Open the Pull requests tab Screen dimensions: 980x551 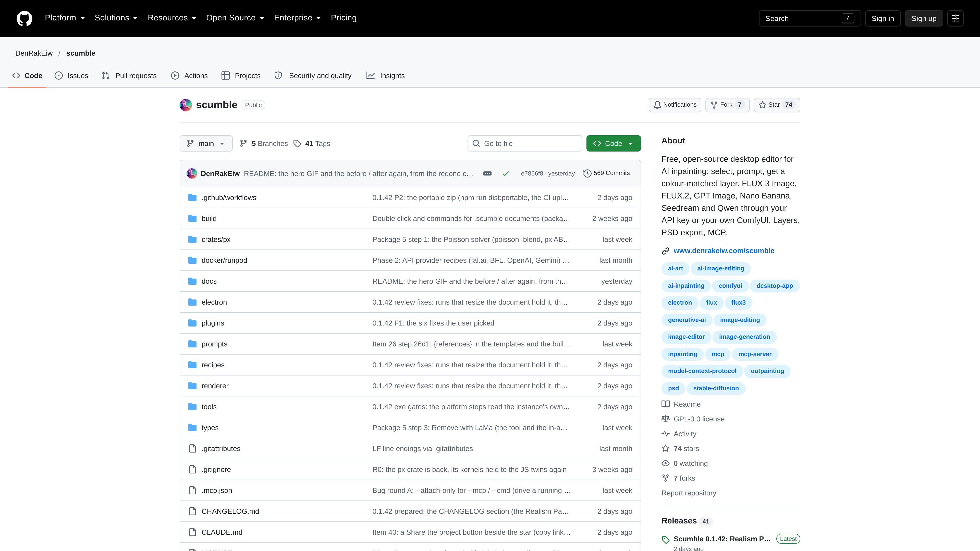pos(129,76)
